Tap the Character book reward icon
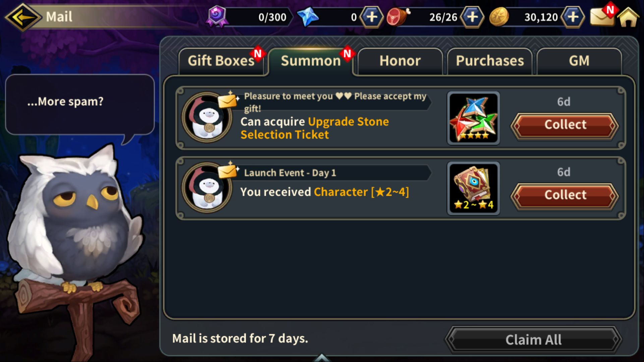The height and width of the screenshot is (362, 644). click(473, 188)
